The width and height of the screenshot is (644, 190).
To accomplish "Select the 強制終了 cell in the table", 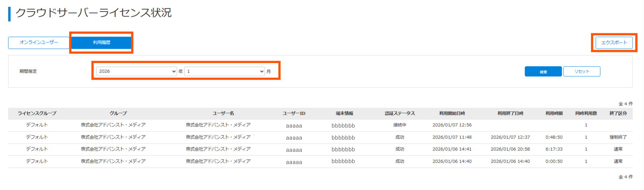I will [x=618, y=137].
